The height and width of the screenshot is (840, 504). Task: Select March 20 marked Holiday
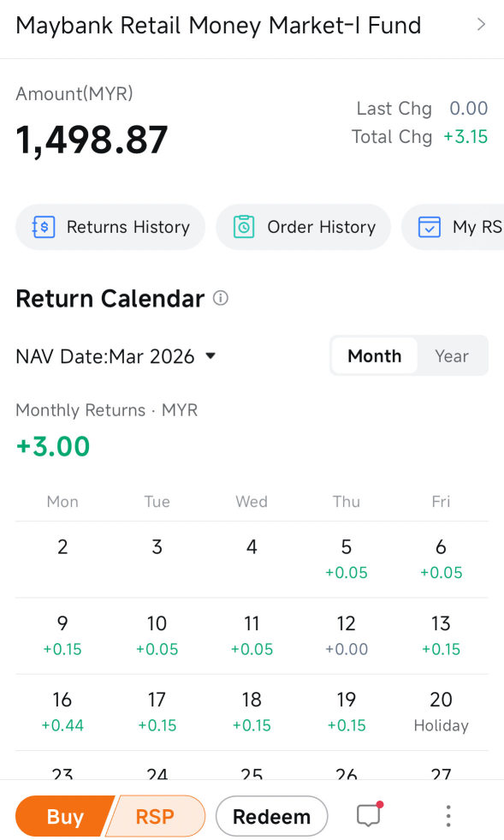tap(441, 712)
